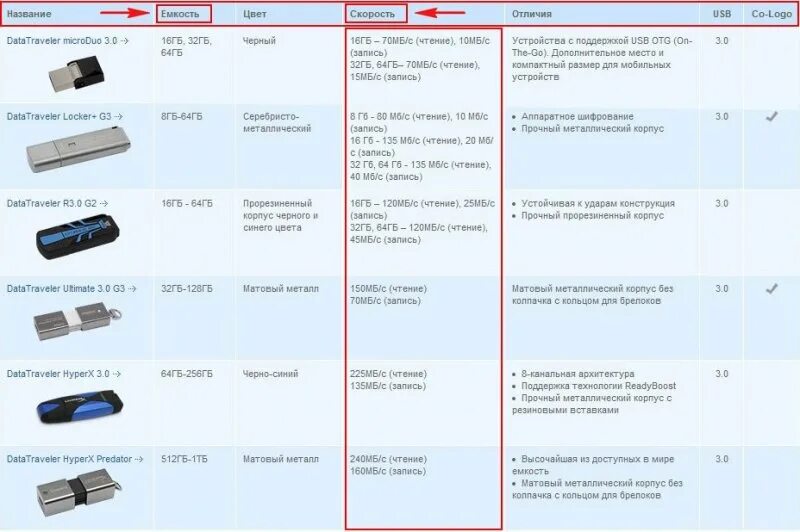The height and width of the screenshot is (532, 800).
Task: Open the DataTraveler R3.0 G2 link
Action: point(58,203)
